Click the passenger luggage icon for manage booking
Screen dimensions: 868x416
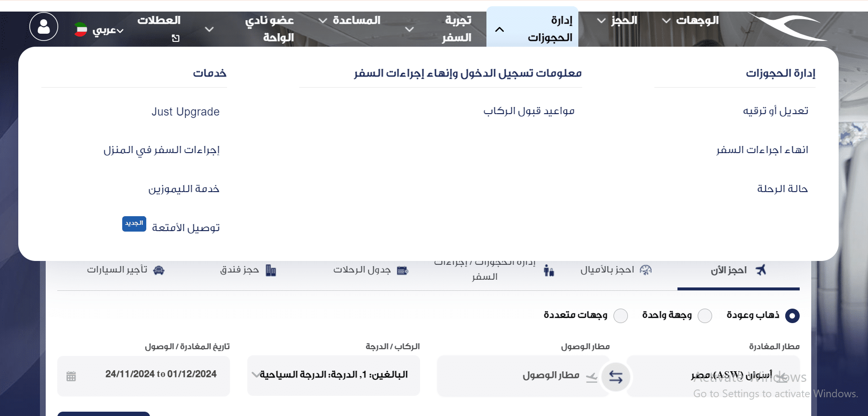(x=549, y=271)
